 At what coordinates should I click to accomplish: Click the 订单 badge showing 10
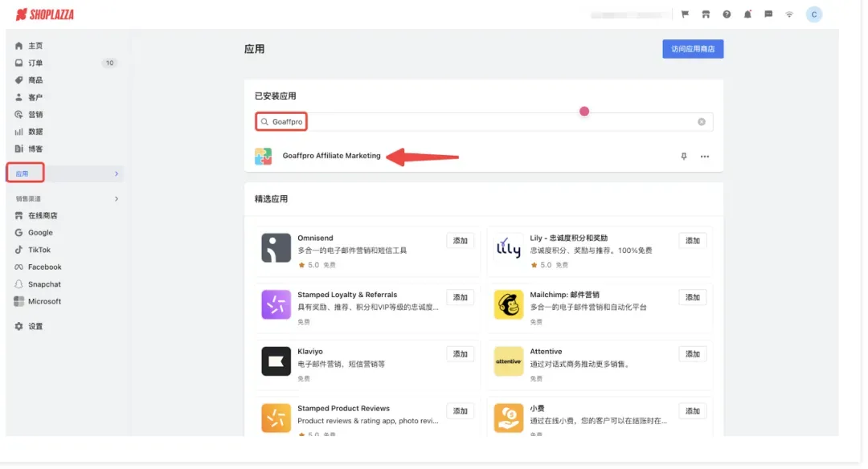(109, 63)
